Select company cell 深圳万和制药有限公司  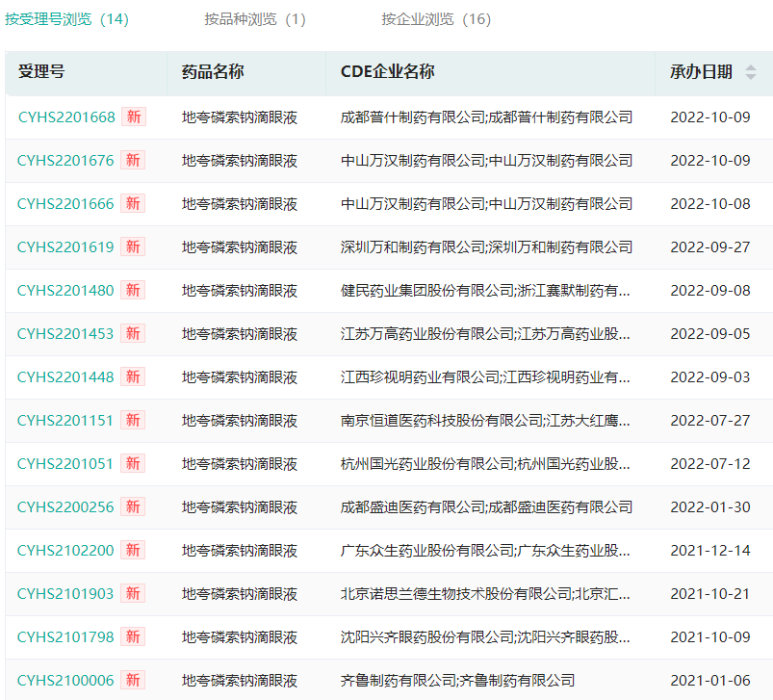pos(486,247)
